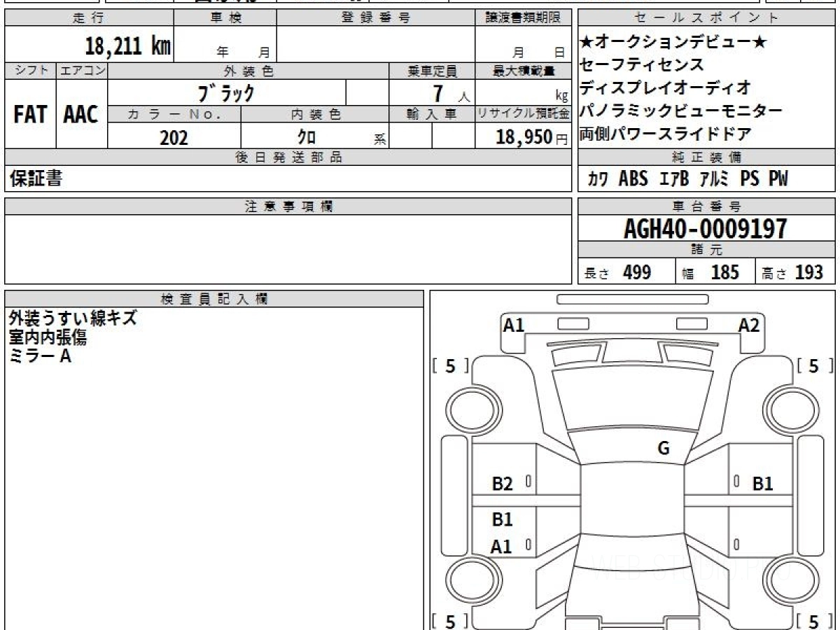Click the 室内内張傷 note
840x630 pixels.
click(x=48, y=337)
